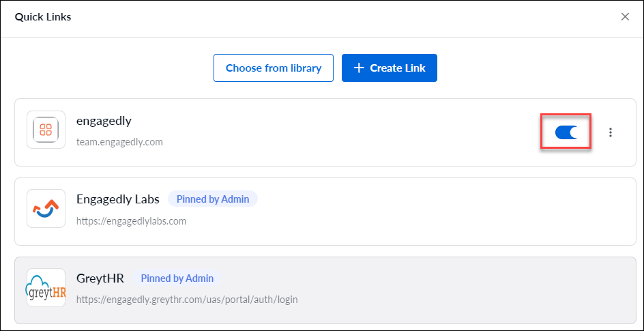Select the GreytHR link title
The height and width of the screenshot is (331, 644).
100,278
